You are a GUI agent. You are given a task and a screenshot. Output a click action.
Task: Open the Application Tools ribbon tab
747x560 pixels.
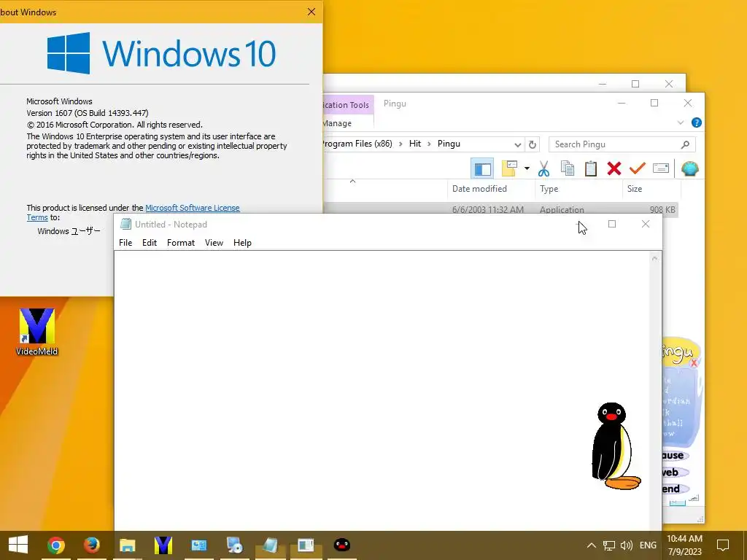pyautogui.click(x=347, y=105)
